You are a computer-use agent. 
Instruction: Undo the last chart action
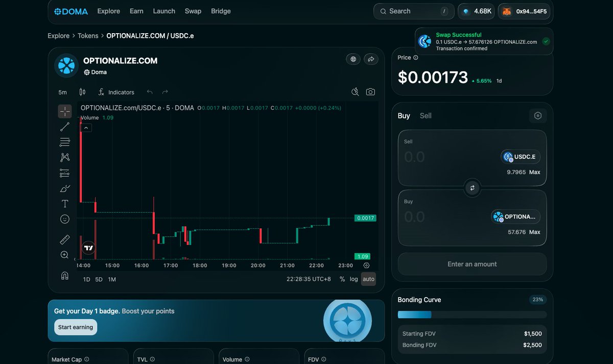tap(150, 92)
